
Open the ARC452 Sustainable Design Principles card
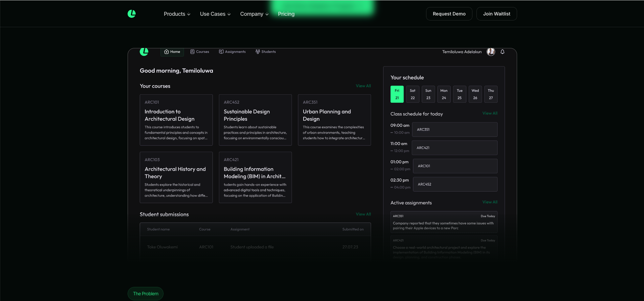tap(255, 120)
